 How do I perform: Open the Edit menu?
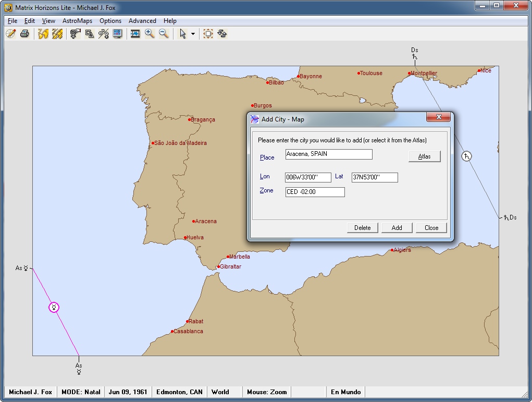[x=30, y=21]
